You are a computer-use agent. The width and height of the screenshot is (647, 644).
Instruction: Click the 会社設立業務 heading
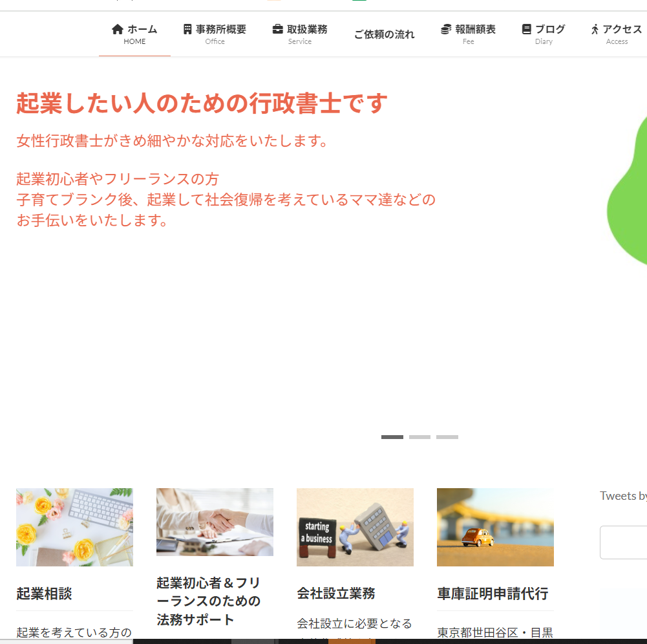point(335,594)
